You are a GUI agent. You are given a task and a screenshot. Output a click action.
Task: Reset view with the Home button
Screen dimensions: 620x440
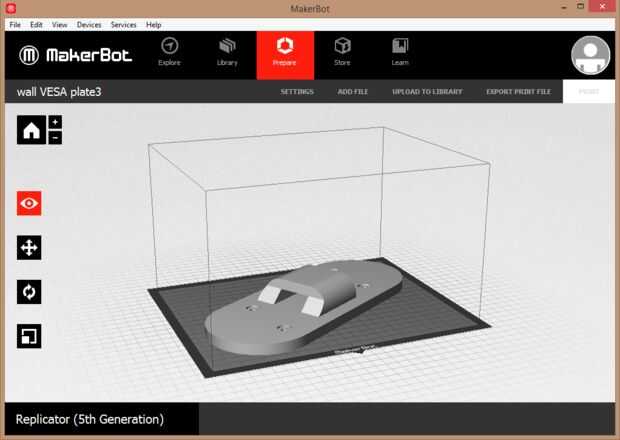[x=31, y=130]
